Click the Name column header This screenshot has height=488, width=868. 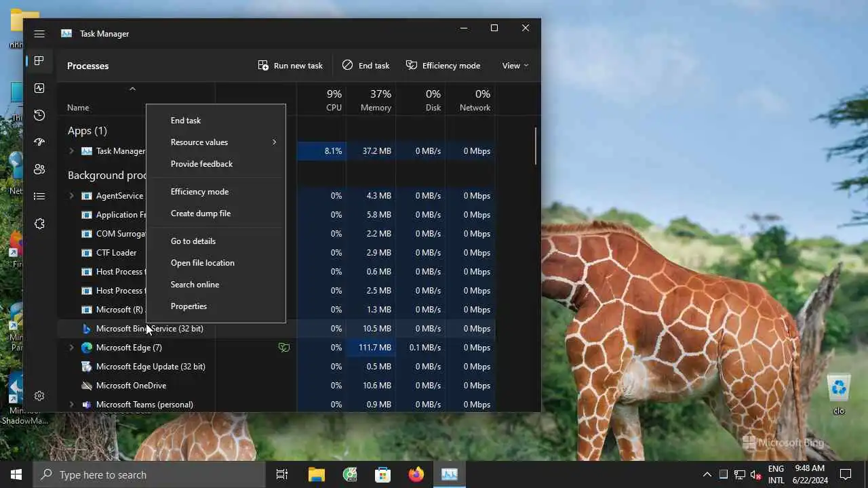click(78, 107)
